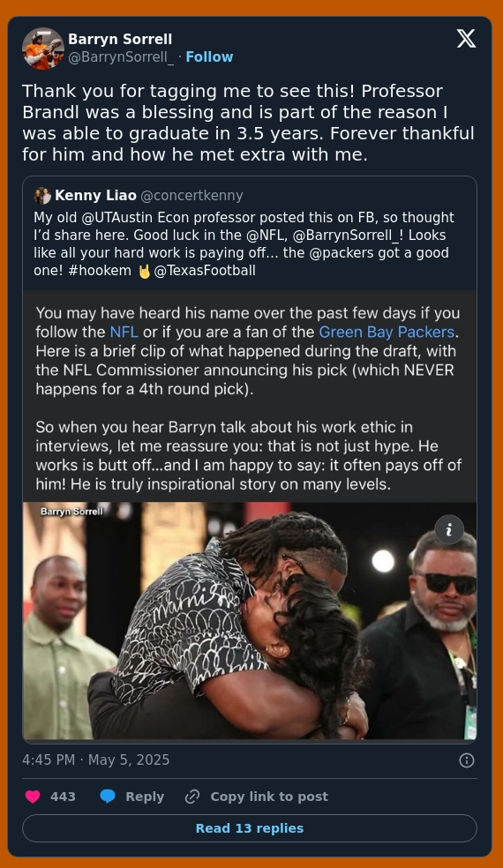
Task: Click the @concertkenny handle
Action: 191,196
